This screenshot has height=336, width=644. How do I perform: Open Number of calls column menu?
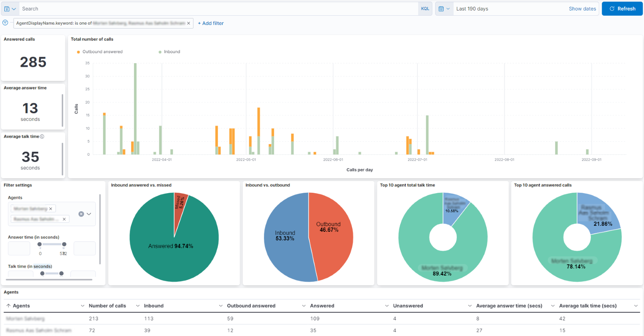point(138,306)
